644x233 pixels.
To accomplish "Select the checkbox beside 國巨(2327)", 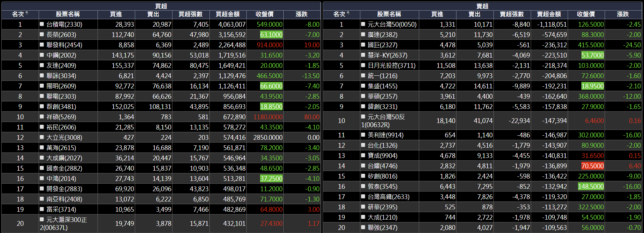I will coord(363,45).
